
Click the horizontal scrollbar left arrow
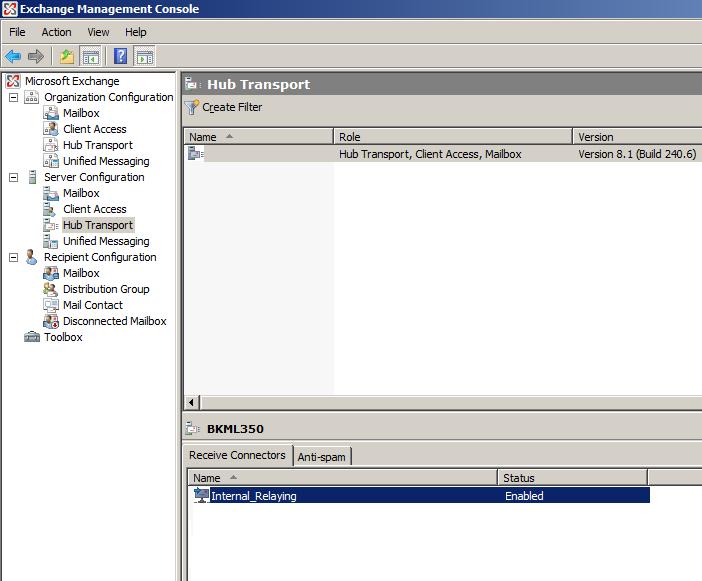(192, 402)
